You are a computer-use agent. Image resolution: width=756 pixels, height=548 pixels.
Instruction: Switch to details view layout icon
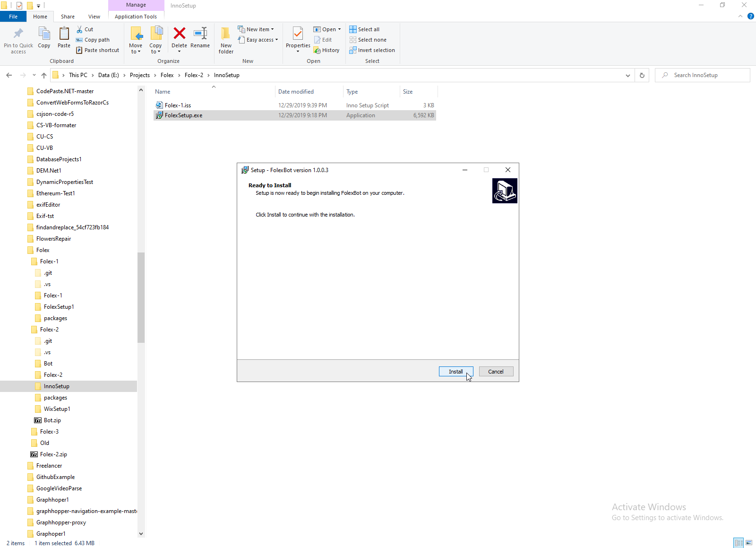pyautogui.click(x=739, y=543)
